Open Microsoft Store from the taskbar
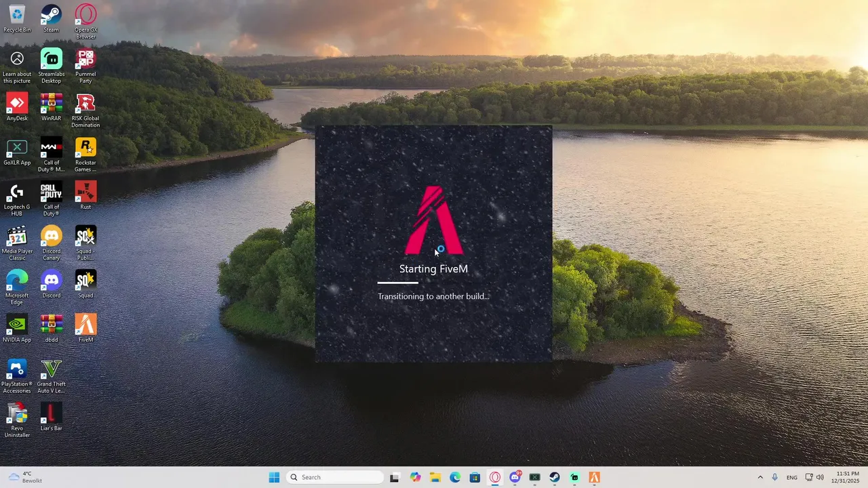Viewport: 868px width, 488px height. tap(475, 477)
